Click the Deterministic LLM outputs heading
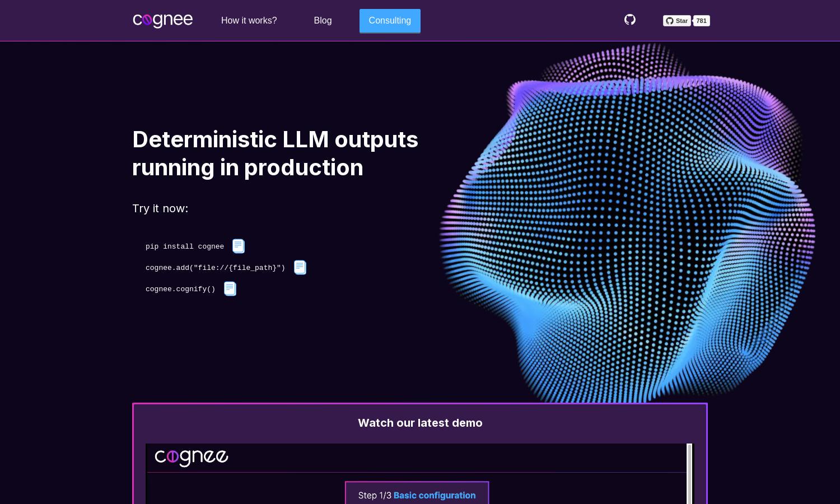 tap(275, 153)
